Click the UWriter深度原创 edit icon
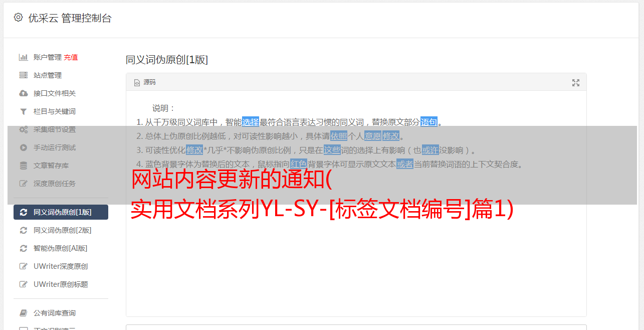The width and height of the screenshot is (644, 330). pos(23,266)
